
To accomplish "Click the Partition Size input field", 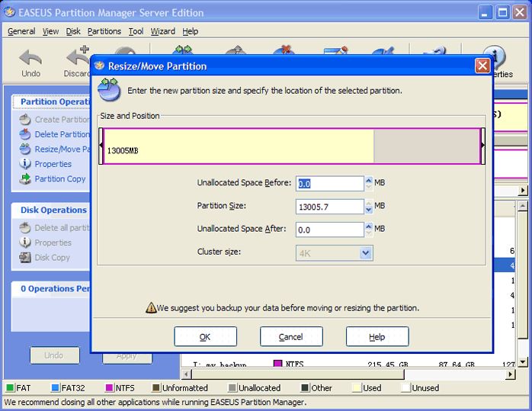I will tap(330, 207).
